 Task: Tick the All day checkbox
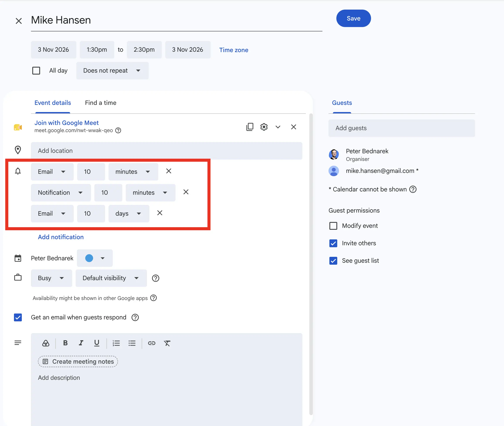click(36, 71)
